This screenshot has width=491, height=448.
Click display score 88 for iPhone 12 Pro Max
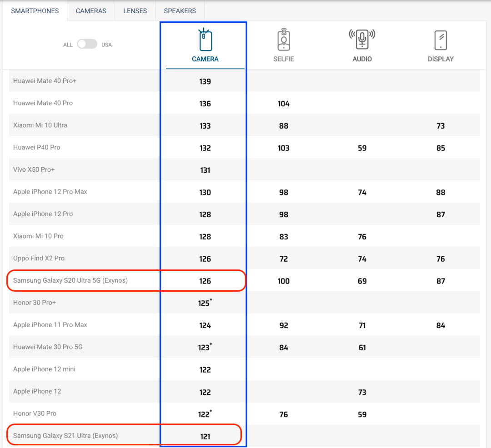pyautogui.click(x=441, y=192)
